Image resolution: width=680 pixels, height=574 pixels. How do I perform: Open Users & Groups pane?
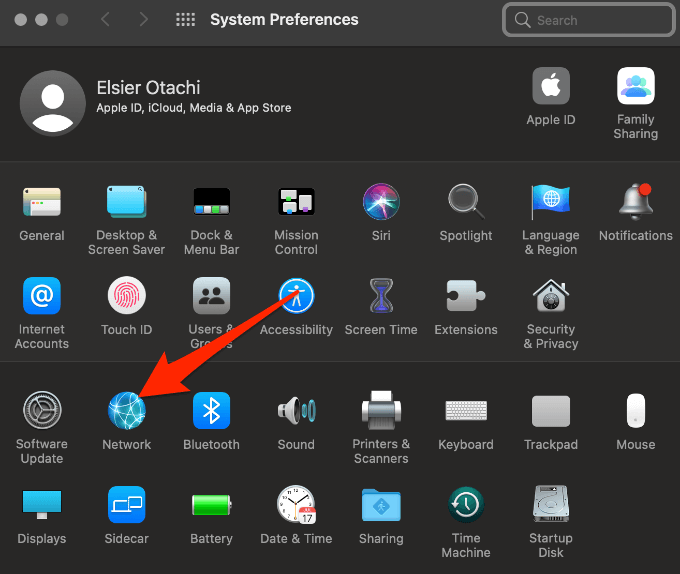[211, 296]
